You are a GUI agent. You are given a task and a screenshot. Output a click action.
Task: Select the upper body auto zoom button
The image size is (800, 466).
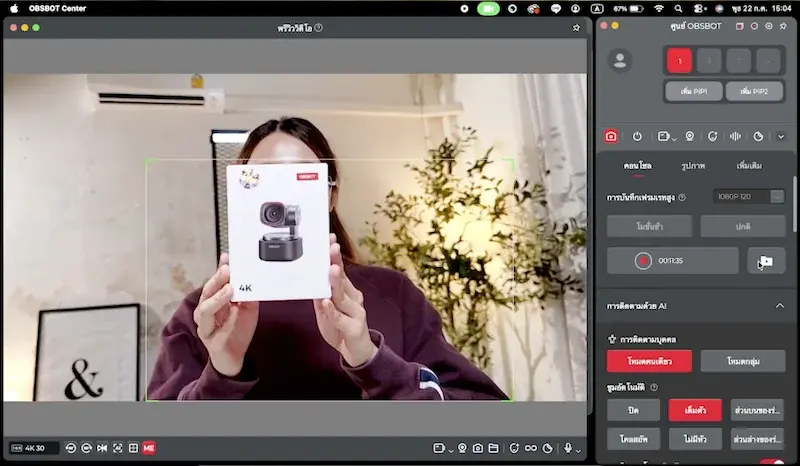[x=757, y=410]
